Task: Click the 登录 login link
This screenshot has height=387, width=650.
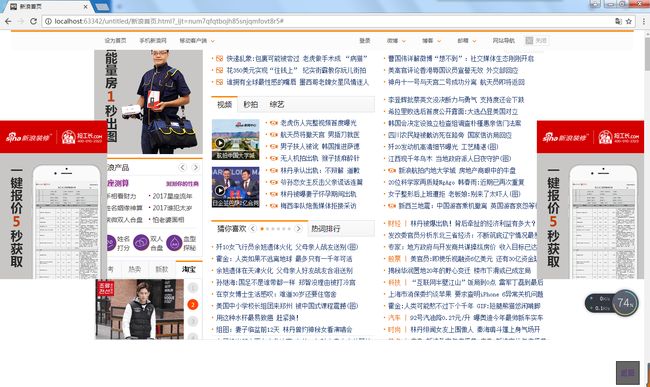Action: click(x=365, y=41)
